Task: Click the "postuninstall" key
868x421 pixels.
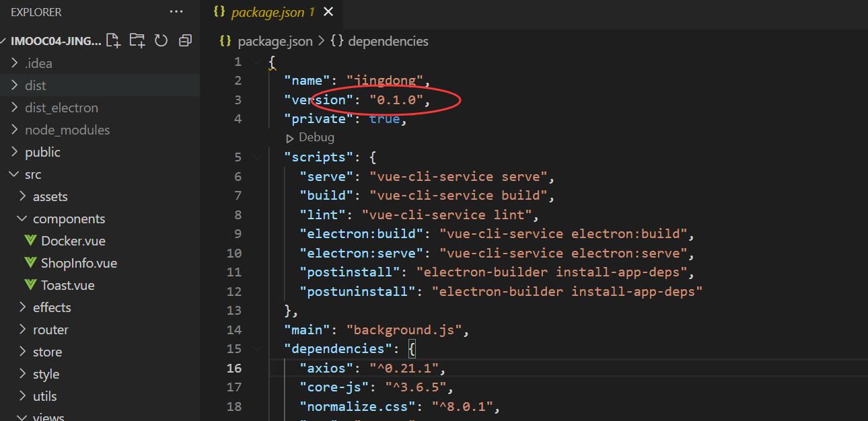Action: pos(358,291)
